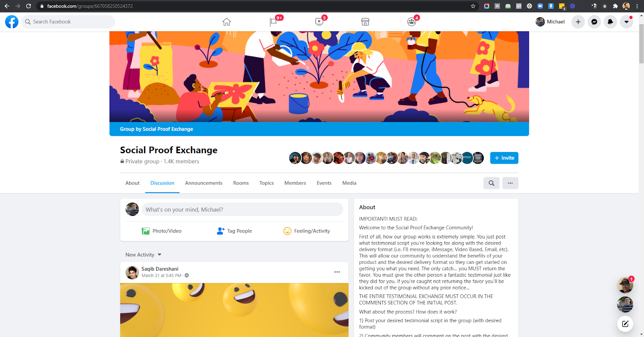Image resolution: width=644 pixels, height=337 pixels.
Task: Open the Watch video icon
Action: [319, 22]
